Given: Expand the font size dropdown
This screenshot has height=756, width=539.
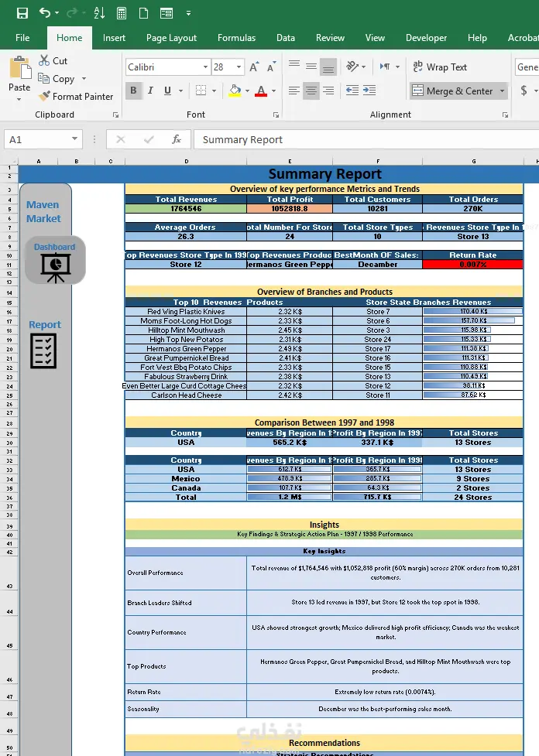Looking at the screenshot, I should click(x=239, y=67).
